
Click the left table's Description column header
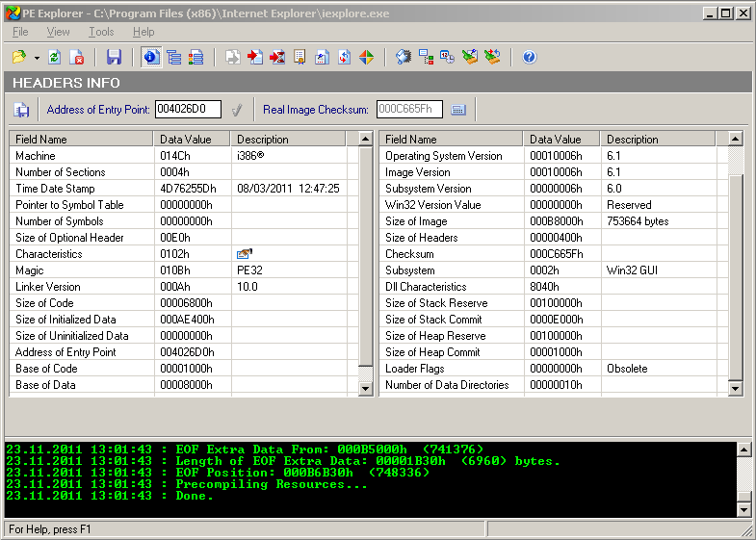288,140
